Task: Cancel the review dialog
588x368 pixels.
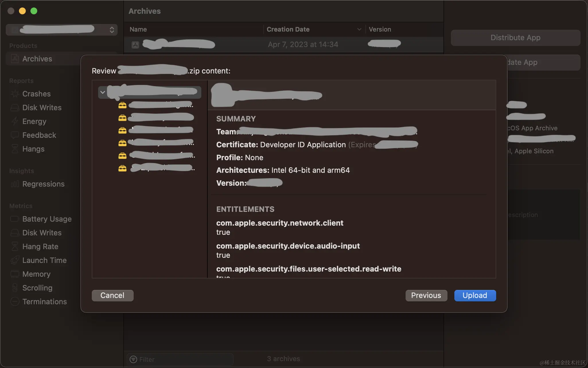Action: tap(112, 295)
